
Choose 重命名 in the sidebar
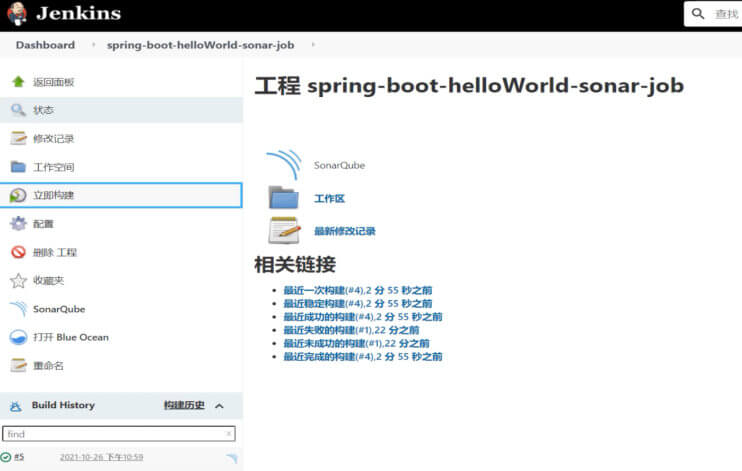coord(48,365)
